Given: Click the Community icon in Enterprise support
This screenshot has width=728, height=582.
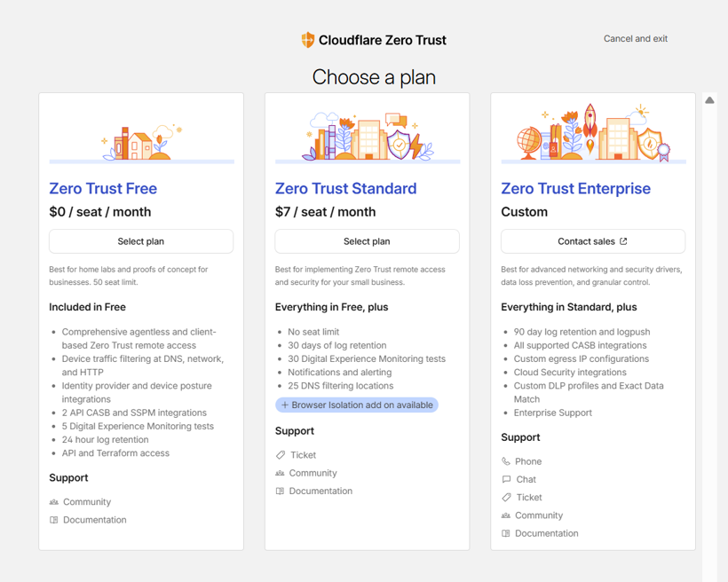Looking at the screenshot, I should click(506, 515).
